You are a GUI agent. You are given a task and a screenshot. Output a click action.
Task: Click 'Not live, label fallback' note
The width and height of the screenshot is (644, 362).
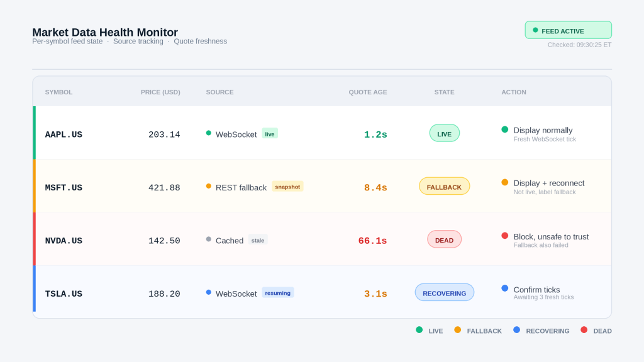(x=545, y=192)
